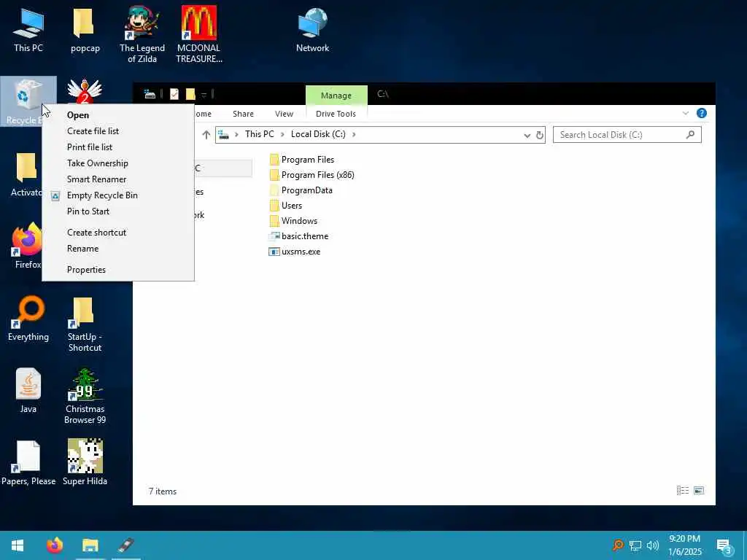Screen dimensions: 747x560
Task: Select the basic.theme file
Action: (x=298, y=236)
